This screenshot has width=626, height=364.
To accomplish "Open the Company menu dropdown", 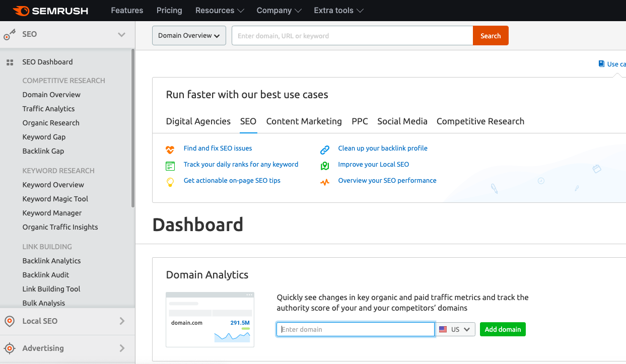I will [x=279, y=10].
